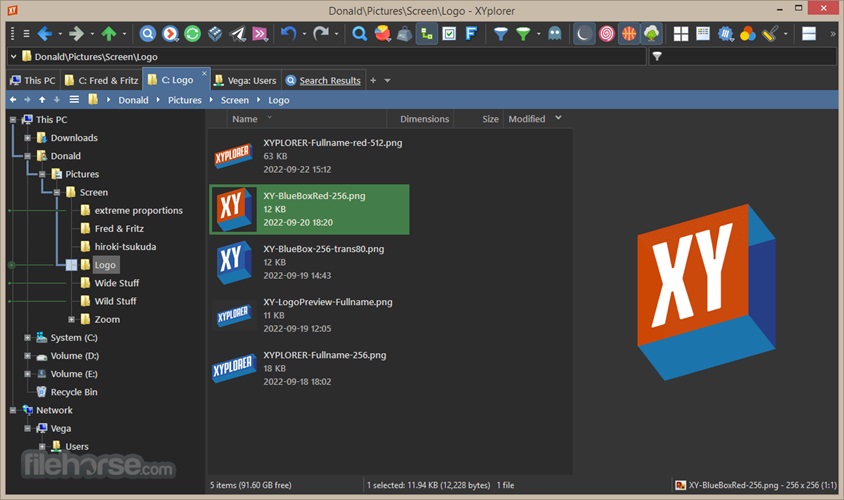Toggle the Selection Checkboxes toolbar button
Viewport: 844px width, 500px height.
coord(449,34)
